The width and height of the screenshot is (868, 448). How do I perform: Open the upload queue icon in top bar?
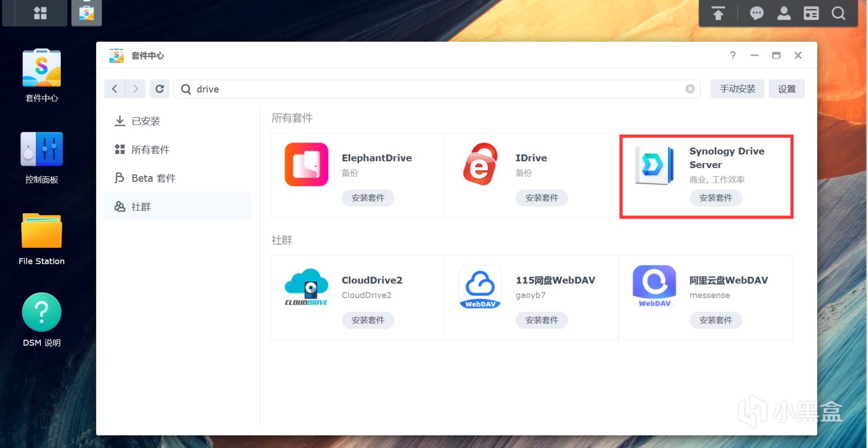(718, 13)
